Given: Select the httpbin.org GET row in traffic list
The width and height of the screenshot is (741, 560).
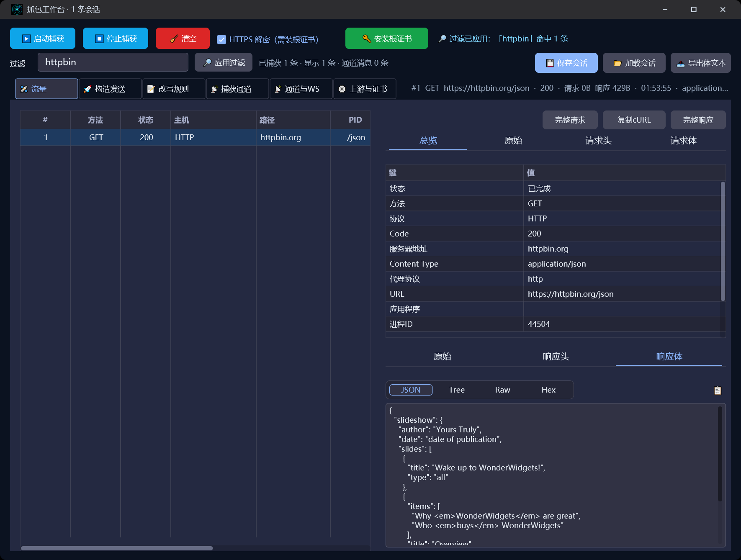Looking at the screenshot, I should [195, 137].
